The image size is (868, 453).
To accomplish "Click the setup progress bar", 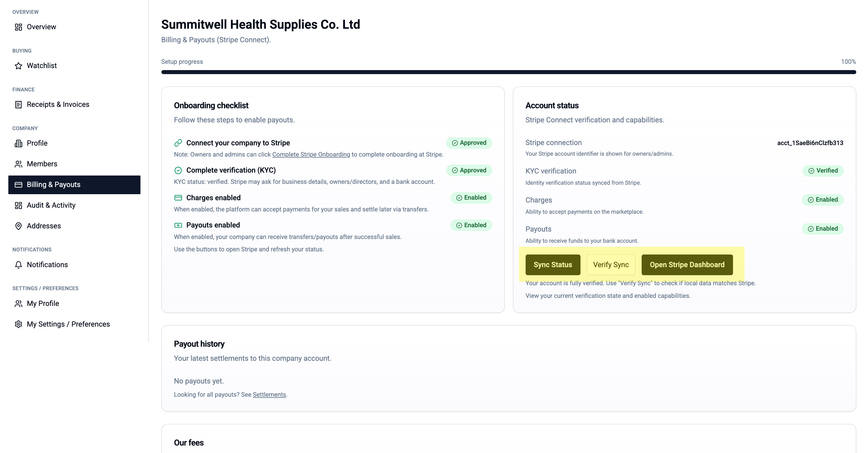I will pos(508,72).
